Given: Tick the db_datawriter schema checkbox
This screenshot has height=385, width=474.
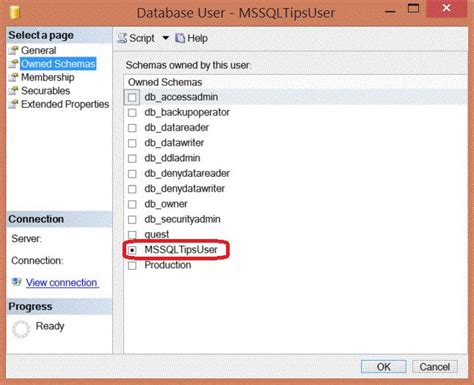Looking at the screenshot, I should (132, 143).
